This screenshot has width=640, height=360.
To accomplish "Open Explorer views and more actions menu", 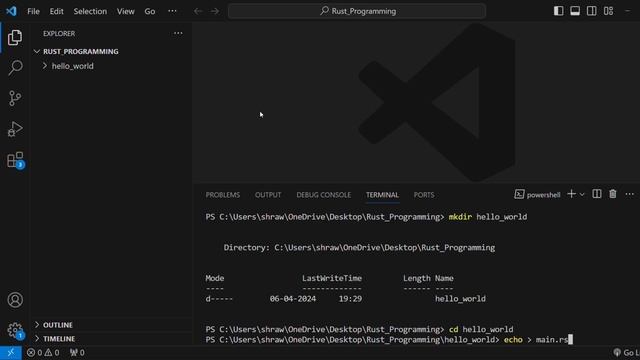I will [178, 33].
